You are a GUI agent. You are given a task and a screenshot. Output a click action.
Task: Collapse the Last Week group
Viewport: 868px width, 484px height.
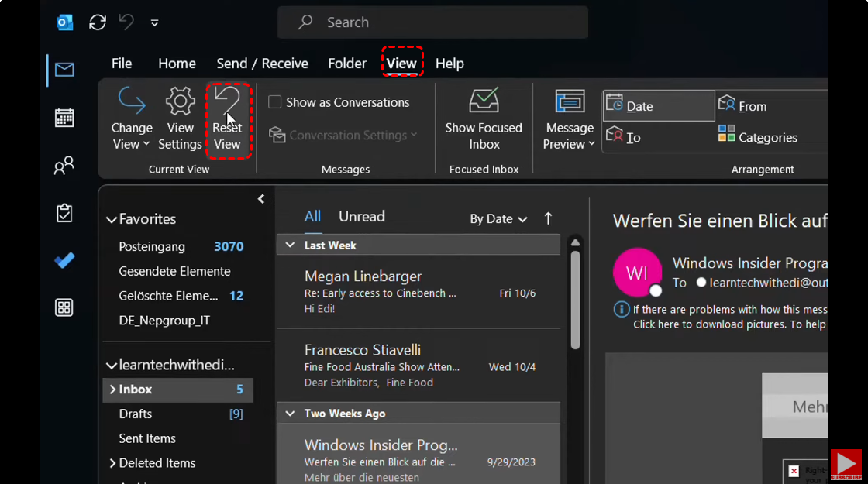click(290, 245)
